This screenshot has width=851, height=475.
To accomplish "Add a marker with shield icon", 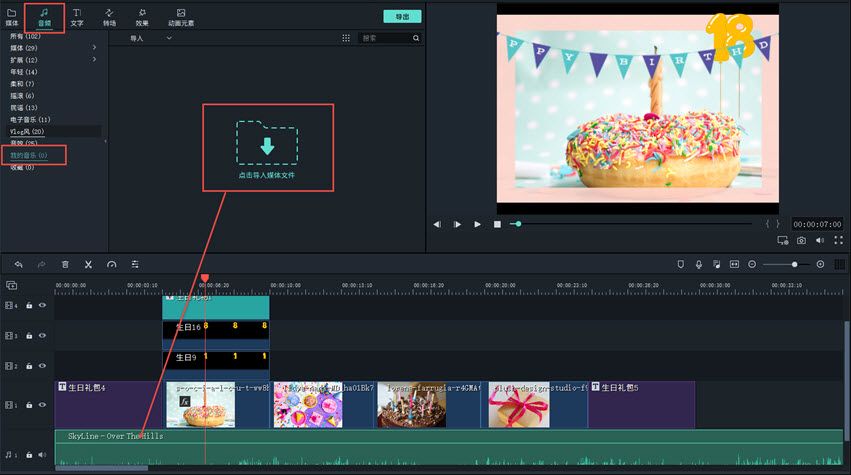I will pos(681,264).
